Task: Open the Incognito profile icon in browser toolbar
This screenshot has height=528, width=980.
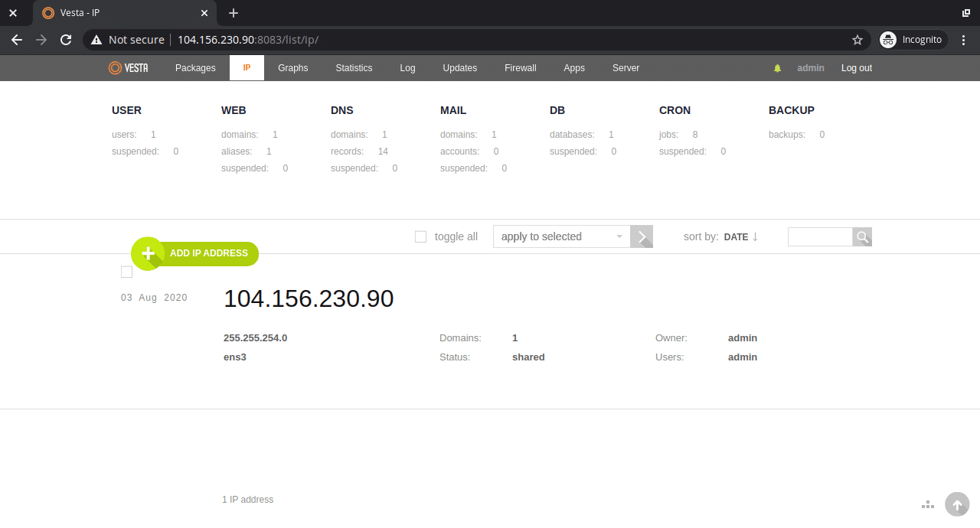Action: tap(889, 39)
